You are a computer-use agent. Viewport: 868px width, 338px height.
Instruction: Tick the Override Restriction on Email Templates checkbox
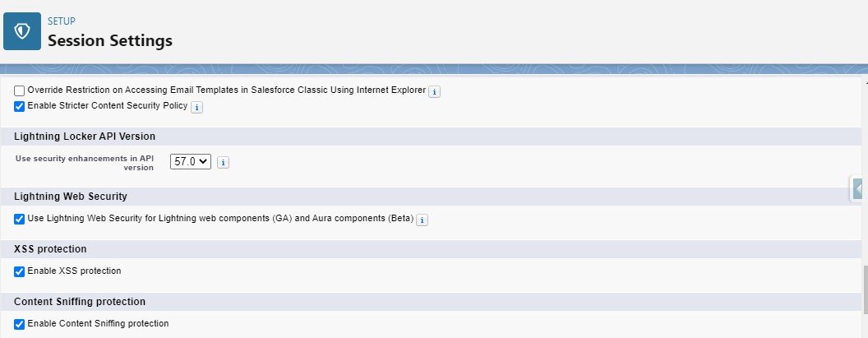point(20,90)
